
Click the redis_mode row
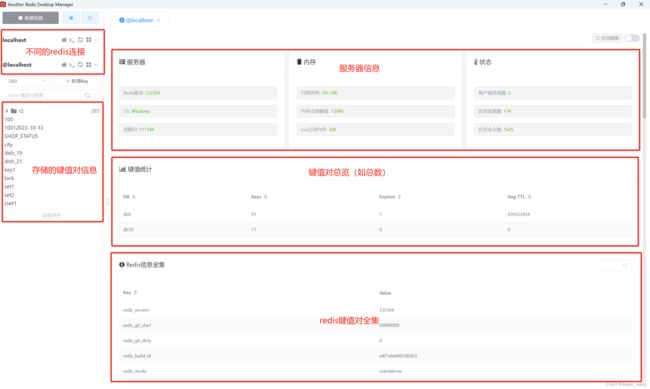point(376,371)
